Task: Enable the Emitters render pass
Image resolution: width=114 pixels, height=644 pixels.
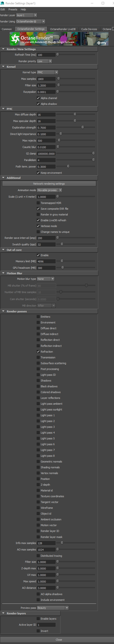Action: click(38, 317)
